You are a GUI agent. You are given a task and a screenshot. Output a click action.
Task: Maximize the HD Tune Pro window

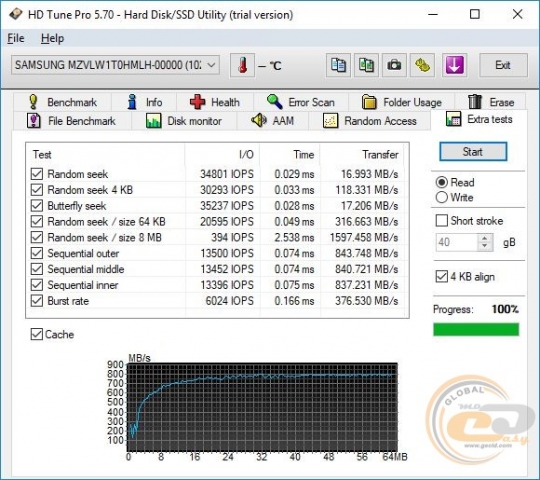[x=475, y=14]
